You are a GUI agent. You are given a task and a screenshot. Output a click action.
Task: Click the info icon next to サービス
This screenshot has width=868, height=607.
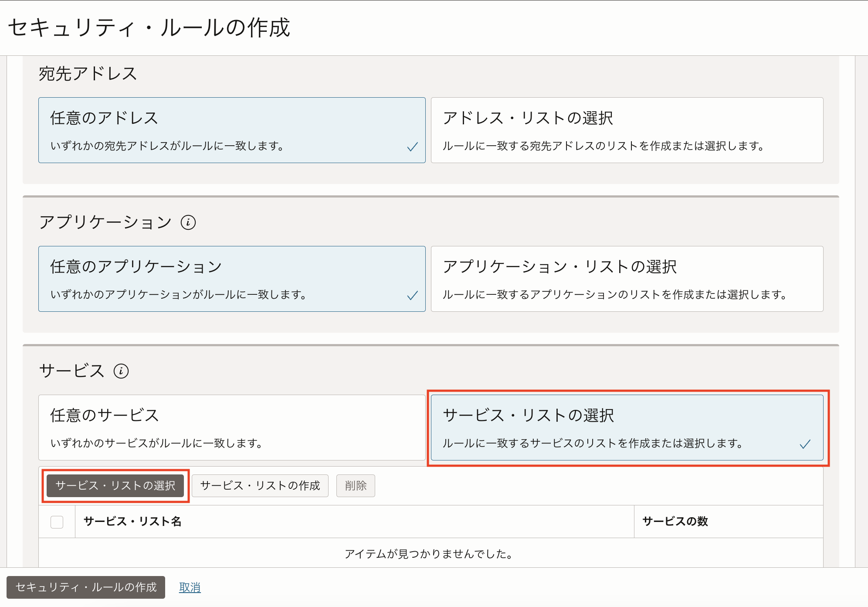pos(121,371)
